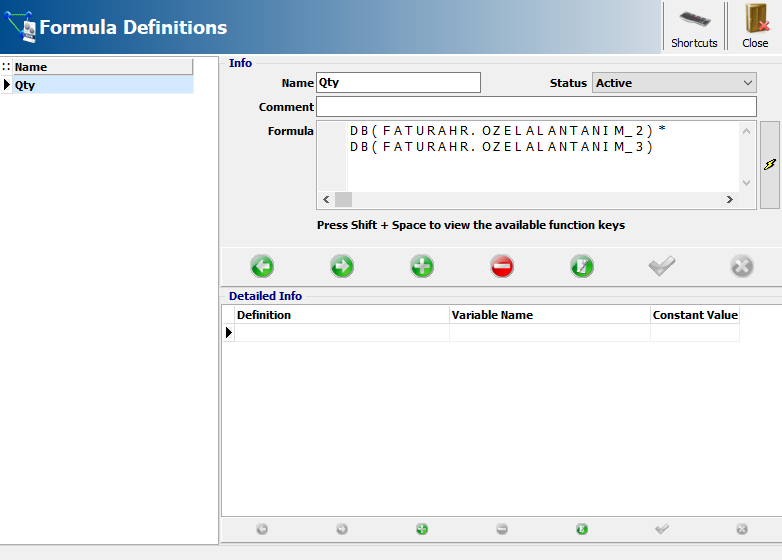Click the horizontal scrollbar thumb in Formula
Screen dimensions: 782x560
click(343, 199)
